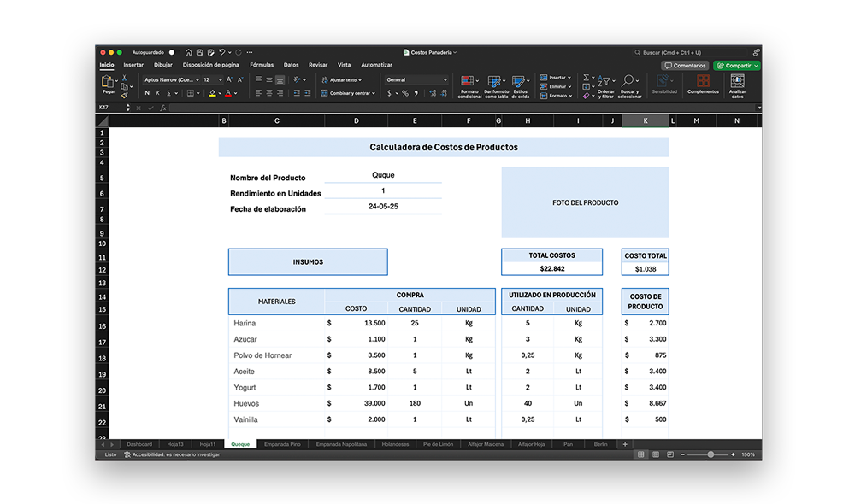Click the increase indent icon
Image resolution: width=855 pixels, height=504 pixels.
coord(308,93)
